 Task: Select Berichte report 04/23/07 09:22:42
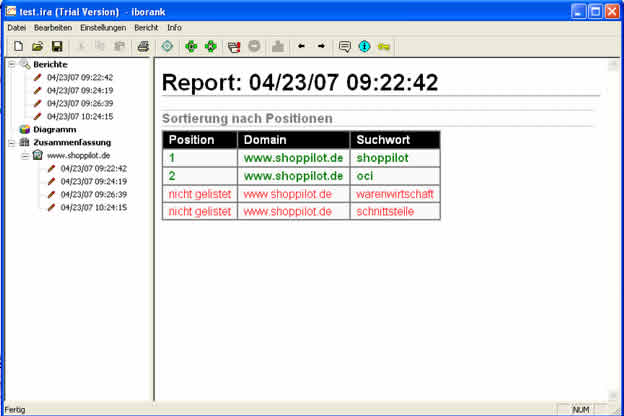pyautogui.click(x=80, y=77)
